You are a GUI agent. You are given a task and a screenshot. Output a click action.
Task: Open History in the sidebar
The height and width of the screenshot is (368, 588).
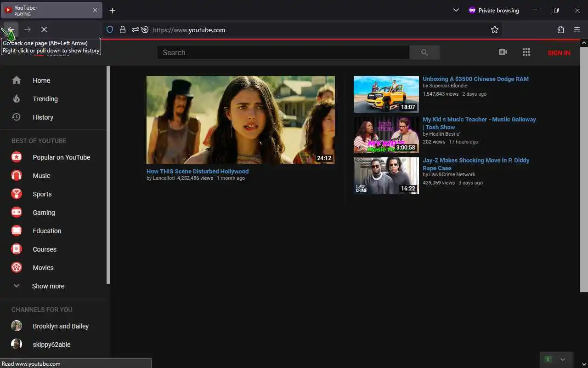(53, 117)
